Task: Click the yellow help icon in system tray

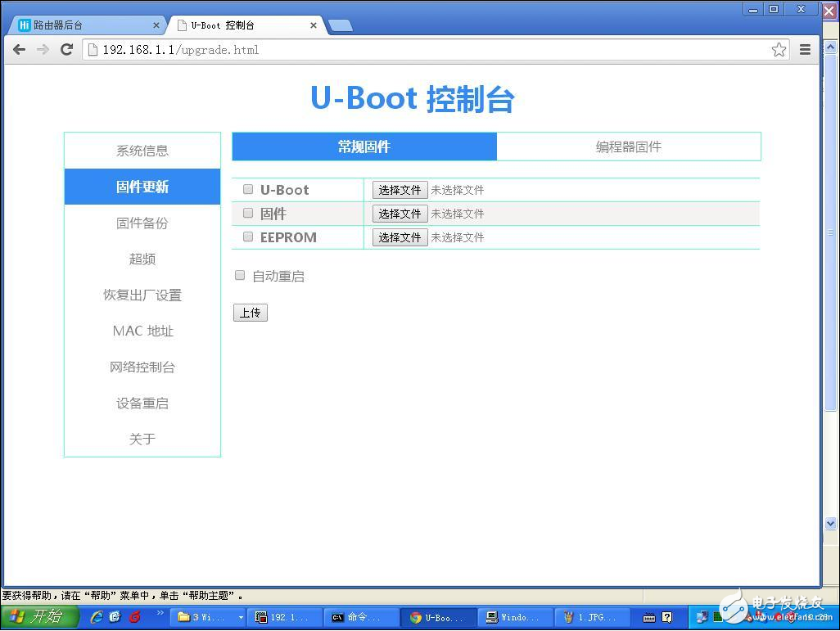Action: (x=666, y=616)
